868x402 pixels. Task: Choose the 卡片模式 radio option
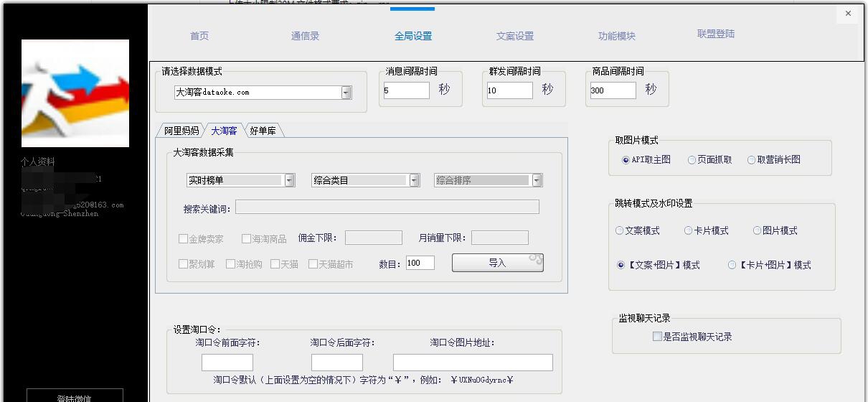pyautogui.click(x=688, y=230)
